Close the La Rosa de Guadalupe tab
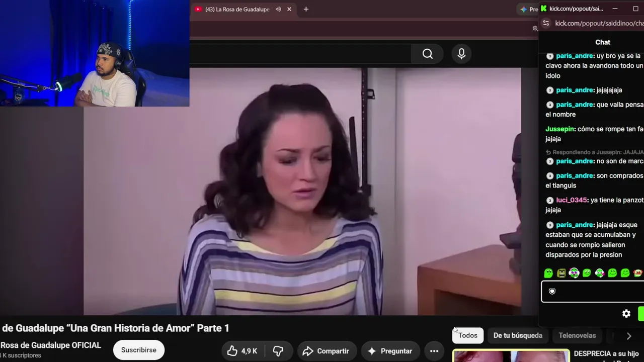This screenshot has height=362, width=644. click(x=289, y=9)
